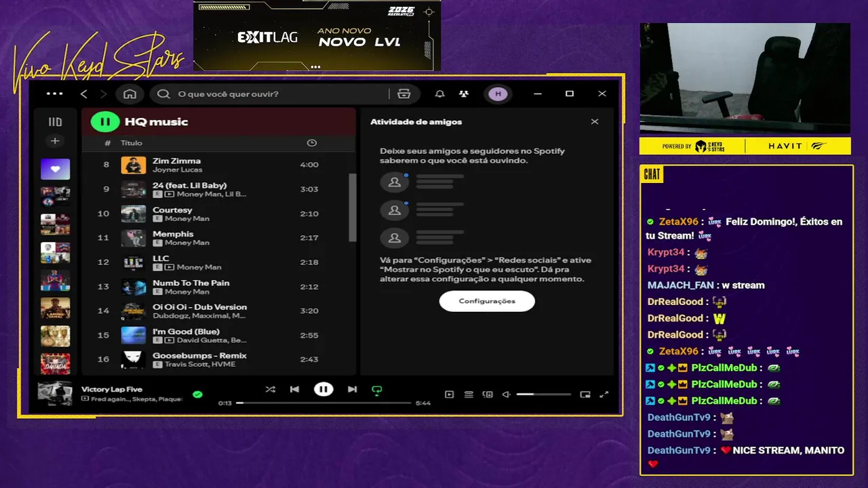Open the Spotify three-dots main menu

(x=54, y=94)
